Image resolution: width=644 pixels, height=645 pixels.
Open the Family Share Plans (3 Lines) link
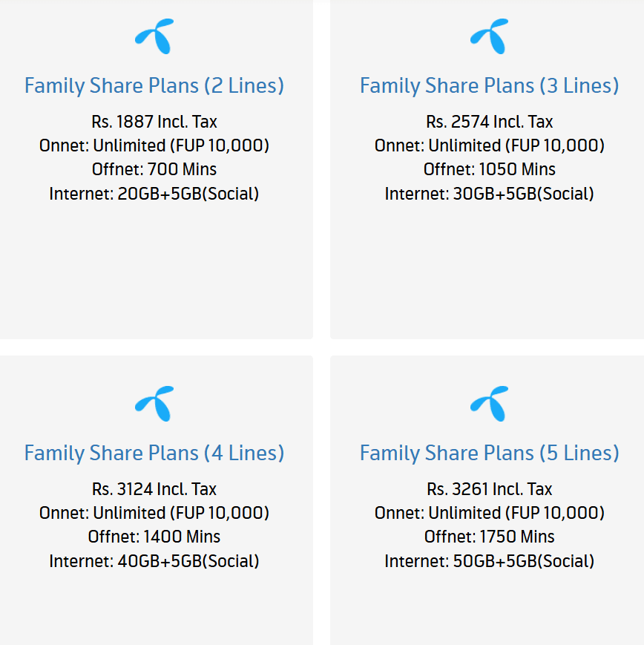490,85
